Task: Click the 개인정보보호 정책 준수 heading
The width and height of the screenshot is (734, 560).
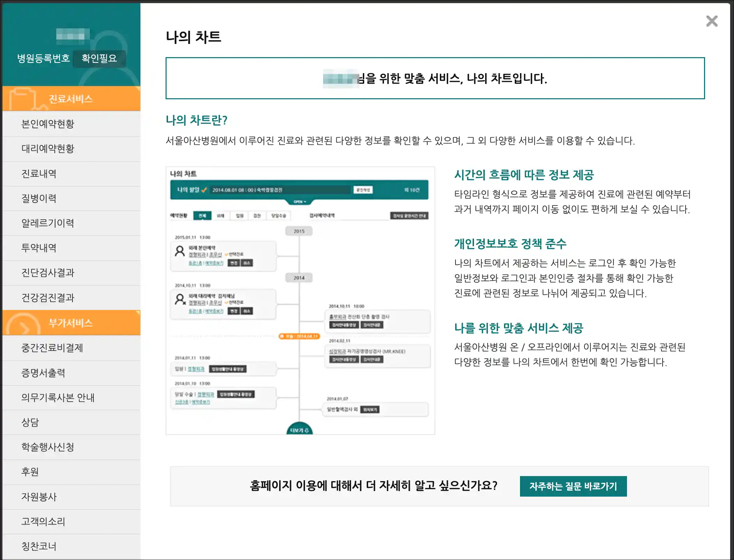Action: pyautogui.click(x=510, y=244)
